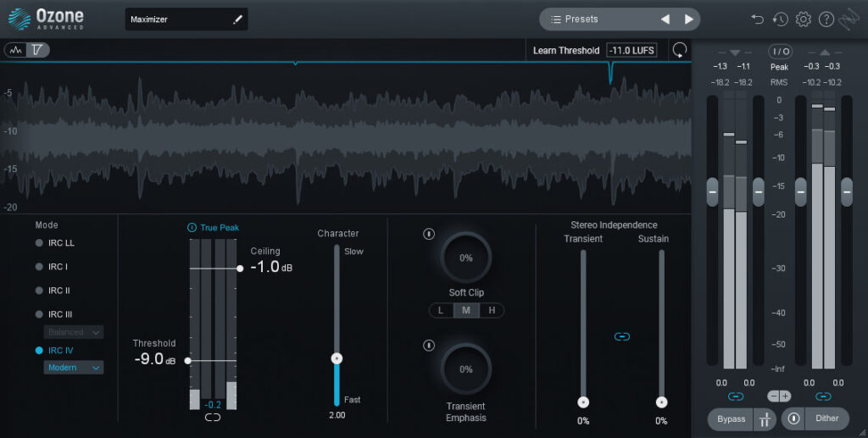
Task: Click the gain match icon beside Bypass
Action: tap(764, 419)
